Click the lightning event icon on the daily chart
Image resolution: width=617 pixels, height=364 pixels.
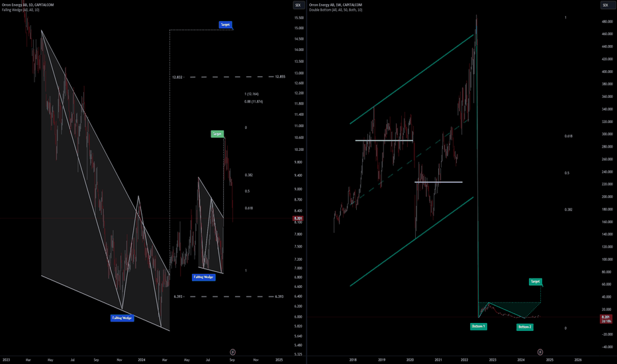point(232,352)
